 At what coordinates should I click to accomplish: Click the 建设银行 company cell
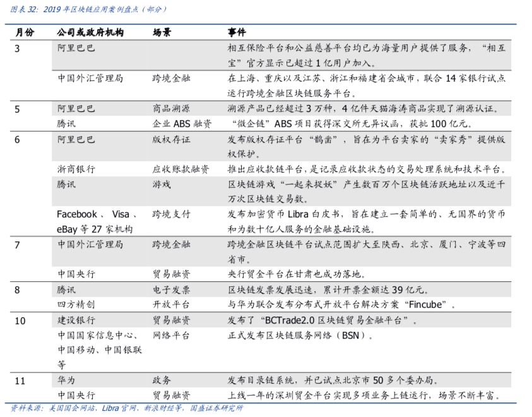76,320
